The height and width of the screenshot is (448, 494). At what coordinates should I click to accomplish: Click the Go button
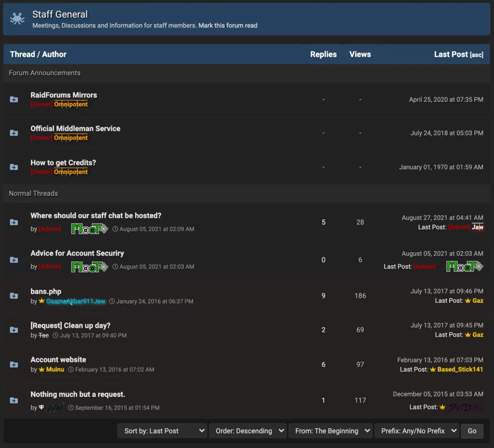click(x=472, y=431)
